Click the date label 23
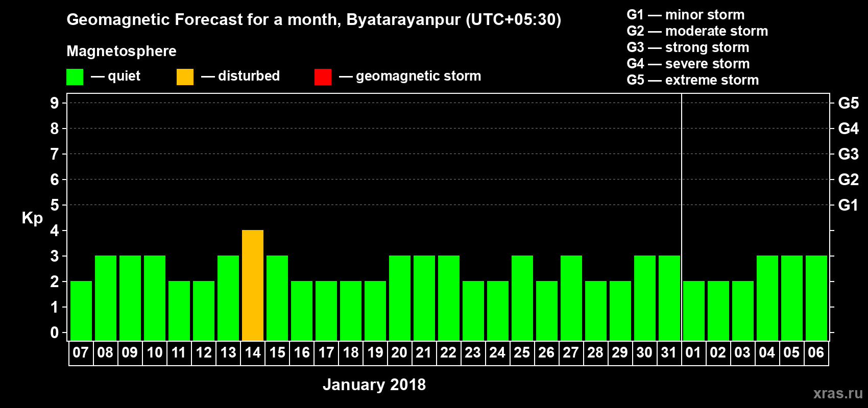The height and width of the screenshot is (408, 868). 473,352
